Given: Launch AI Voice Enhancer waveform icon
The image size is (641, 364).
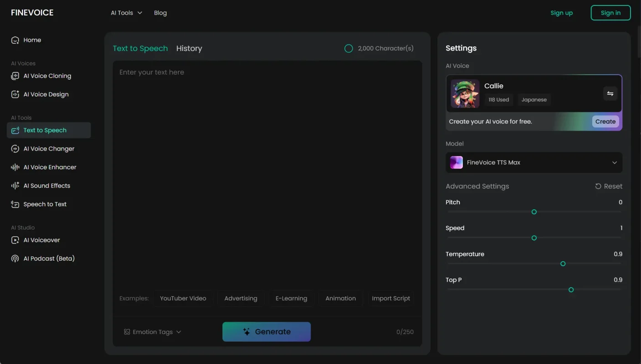Looking at the screenshot, I should tap(15, 167).
